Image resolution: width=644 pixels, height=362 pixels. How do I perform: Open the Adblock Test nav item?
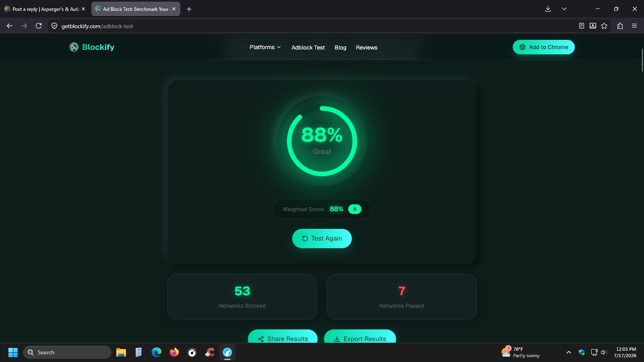[x=308, y=47]
